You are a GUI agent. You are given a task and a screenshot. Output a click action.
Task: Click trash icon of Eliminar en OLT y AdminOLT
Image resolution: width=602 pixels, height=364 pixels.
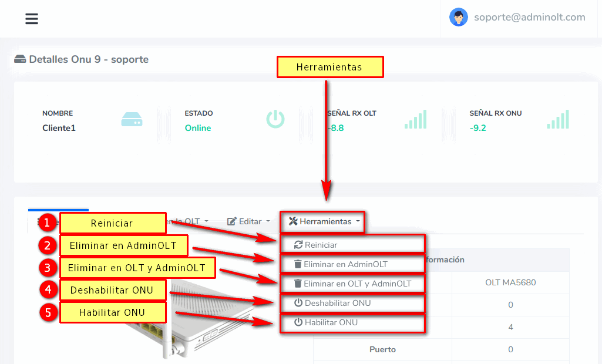tap(297, 284)
